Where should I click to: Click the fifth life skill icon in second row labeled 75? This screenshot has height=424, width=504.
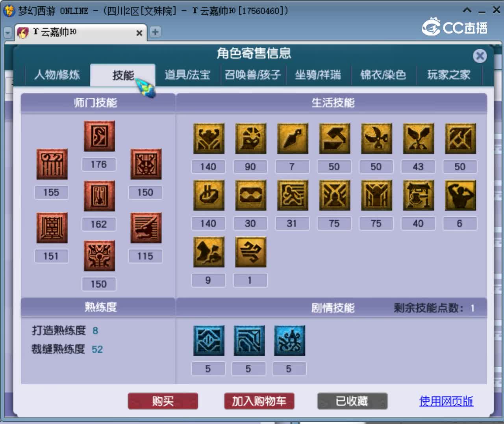pyautogui.click(x=376, y=195)
